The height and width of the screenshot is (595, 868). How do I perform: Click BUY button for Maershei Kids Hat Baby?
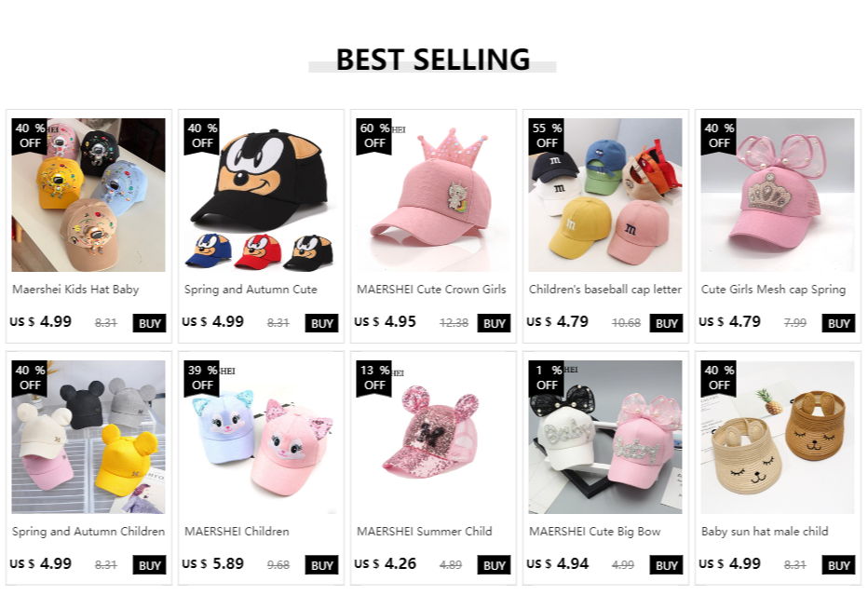click(150, 323)
